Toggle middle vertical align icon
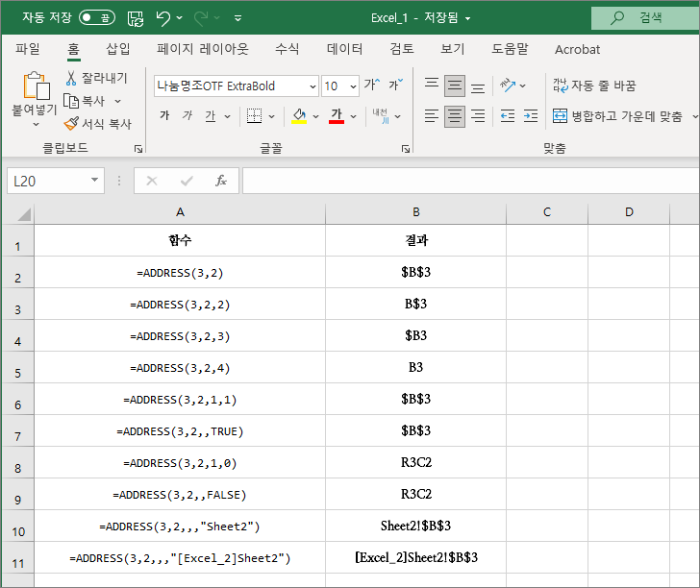The width and height of the screenshot is (700, 588). click(x=455, y=86)
